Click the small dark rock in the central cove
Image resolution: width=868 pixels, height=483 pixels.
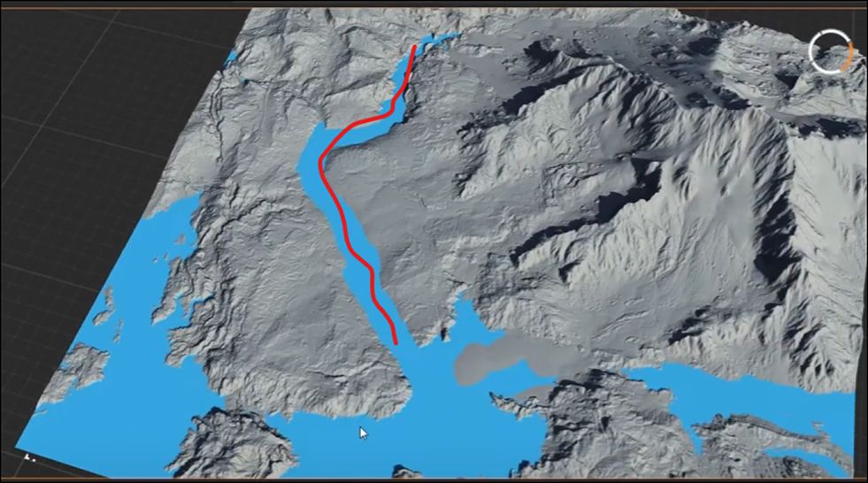tap(443, 334)
